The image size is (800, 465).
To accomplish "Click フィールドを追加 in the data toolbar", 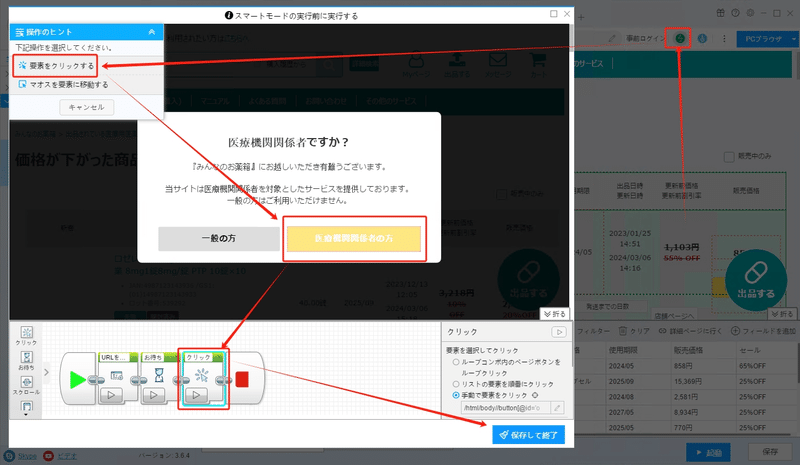I will coord(763,331).
